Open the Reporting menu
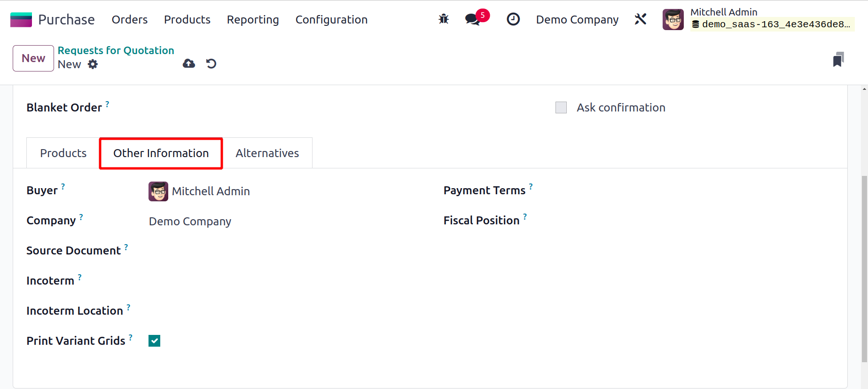This screenshot has width=868, height=389. (253, 20)
